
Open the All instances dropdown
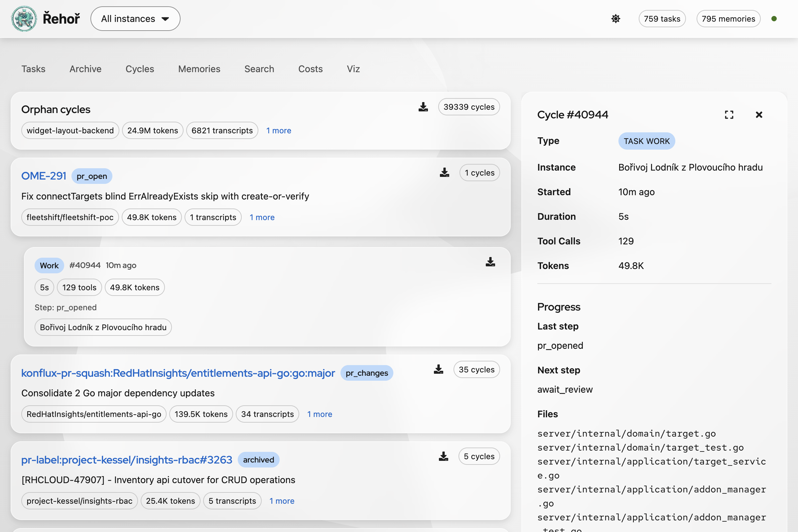tap(135, 19)
